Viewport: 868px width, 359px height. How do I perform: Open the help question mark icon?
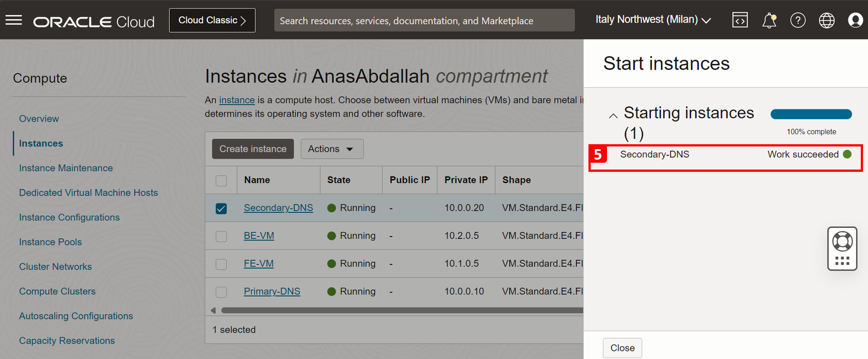[798, 20]
